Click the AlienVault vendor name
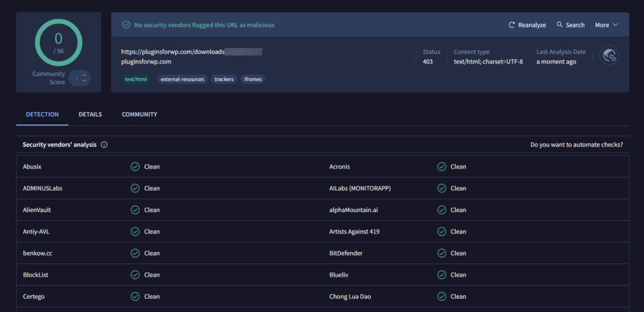The image size is (644, 312). [x=37, y=209]
